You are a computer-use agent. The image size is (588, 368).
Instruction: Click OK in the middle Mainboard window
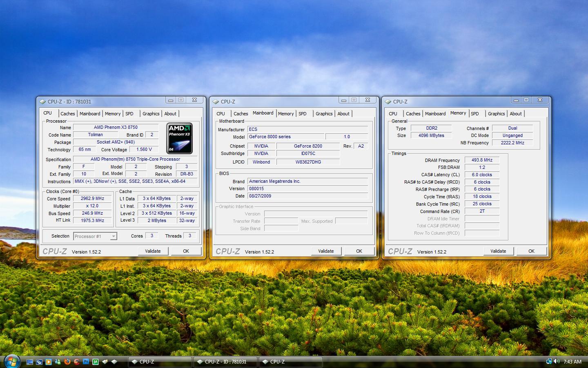pos(359,251)
